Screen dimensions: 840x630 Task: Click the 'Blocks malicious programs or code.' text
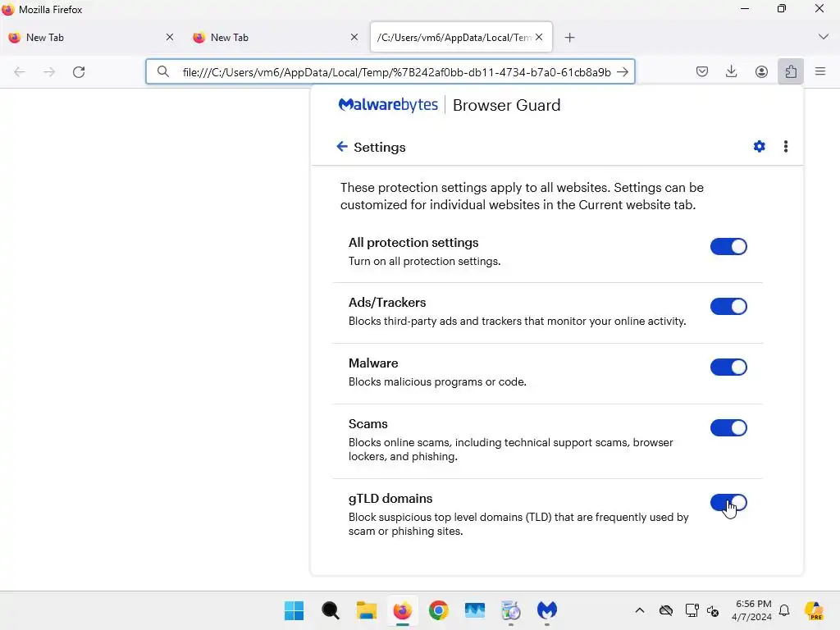tap(437, 381)
